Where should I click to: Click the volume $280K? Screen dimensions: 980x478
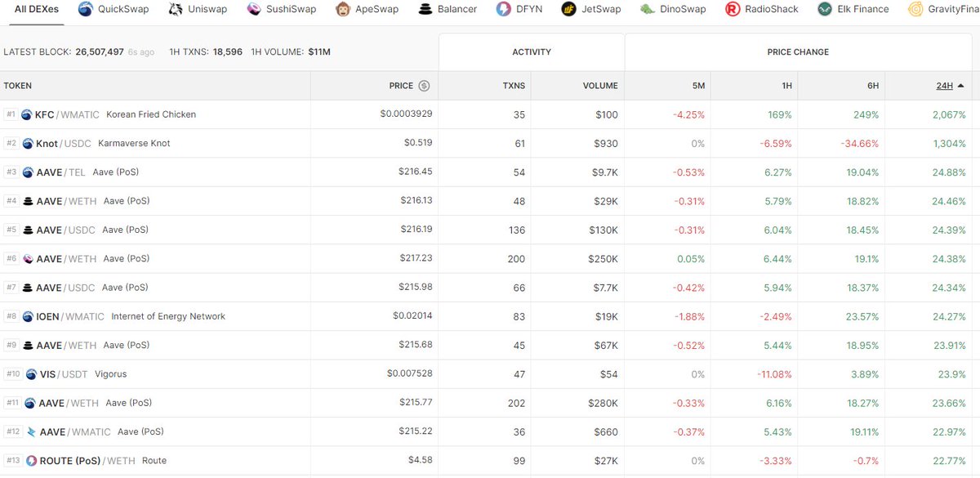point(603,403)
